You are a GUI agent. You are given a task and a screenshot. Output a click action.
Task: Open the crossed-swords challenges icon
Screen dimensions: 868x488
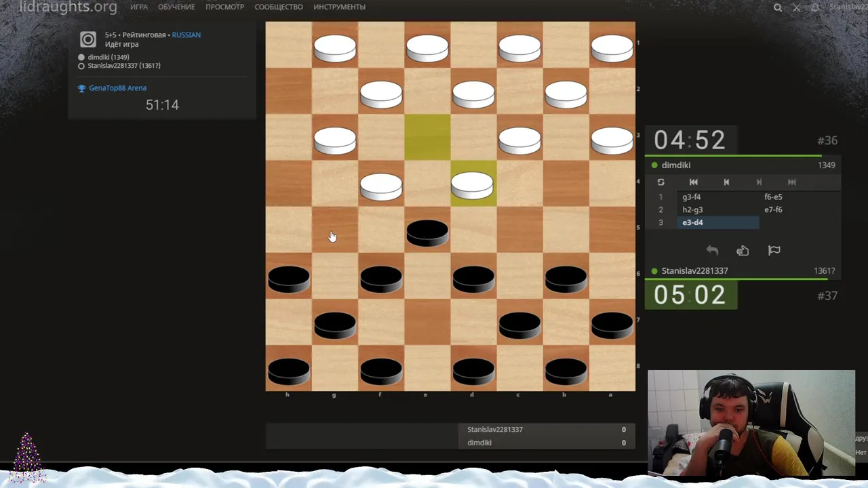(797, 7)
